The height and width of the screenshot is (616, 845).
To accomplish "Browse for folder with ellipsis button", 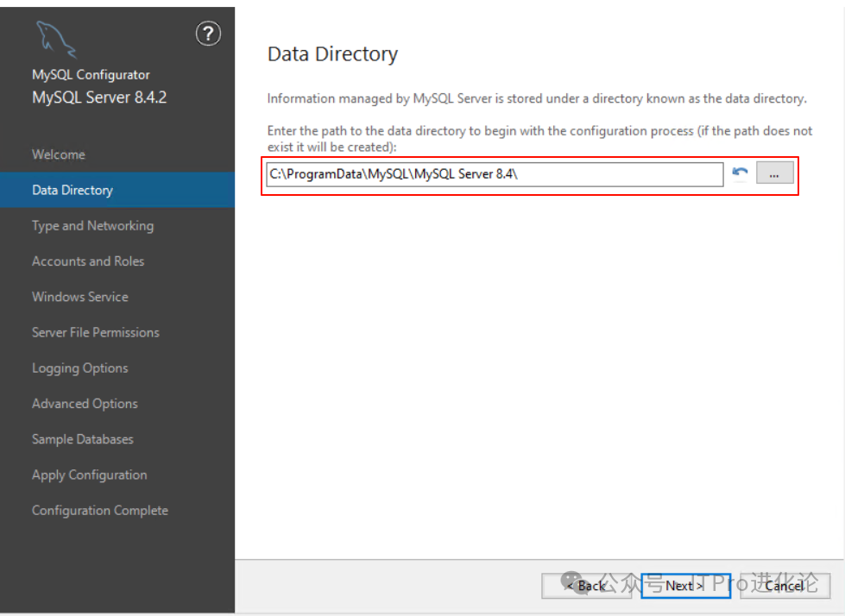I will [774, 173].
